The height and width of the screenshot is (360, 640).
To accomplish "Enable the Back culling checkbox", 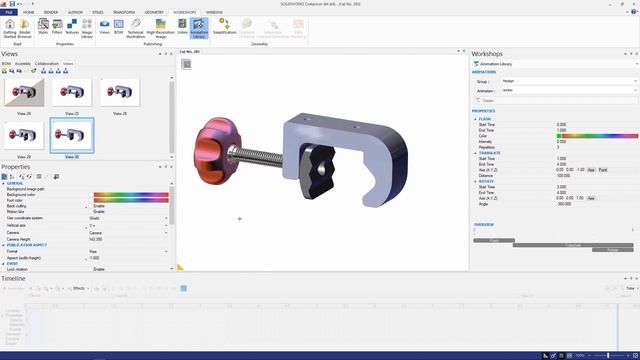I will (91, 206).
